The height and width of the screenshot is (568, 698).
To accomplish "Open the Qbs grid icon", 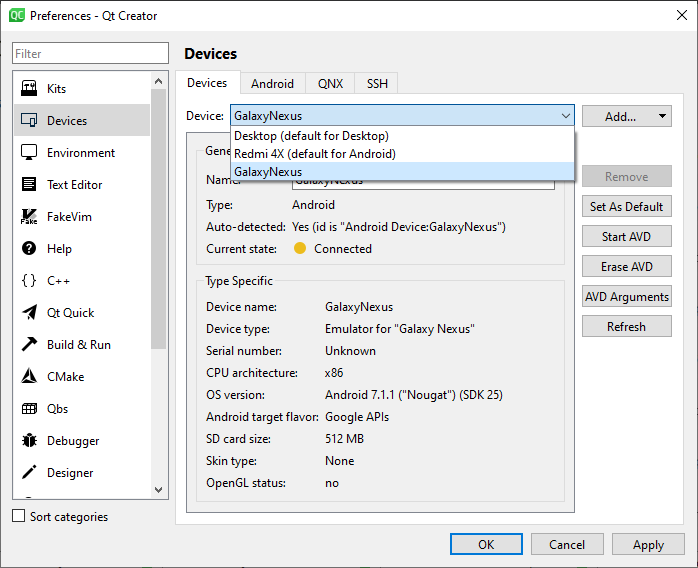I will tap(29, 408).
